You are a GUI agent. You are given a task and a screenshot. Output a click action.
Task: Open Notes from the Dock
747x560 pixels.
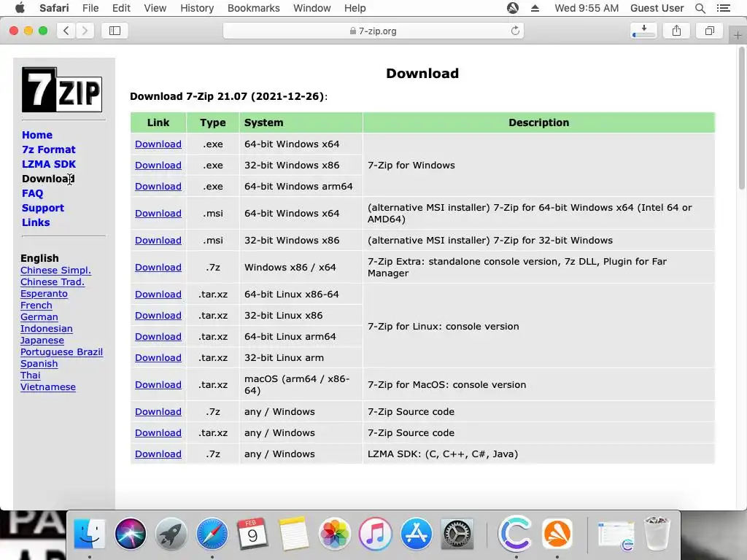coord(293,533)
